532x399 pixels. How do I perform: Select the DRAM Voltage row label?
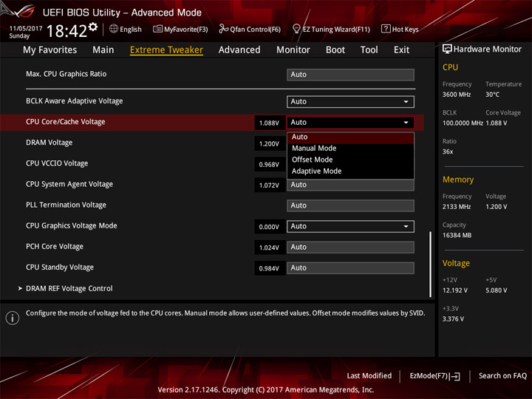pyautogui.click(x=50, y=143)
